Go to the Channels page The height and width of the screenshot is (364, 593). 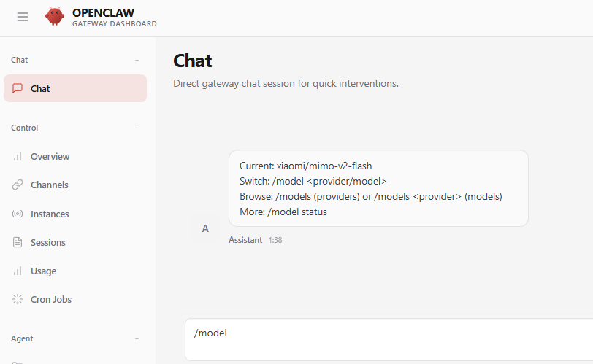point(50,185)
